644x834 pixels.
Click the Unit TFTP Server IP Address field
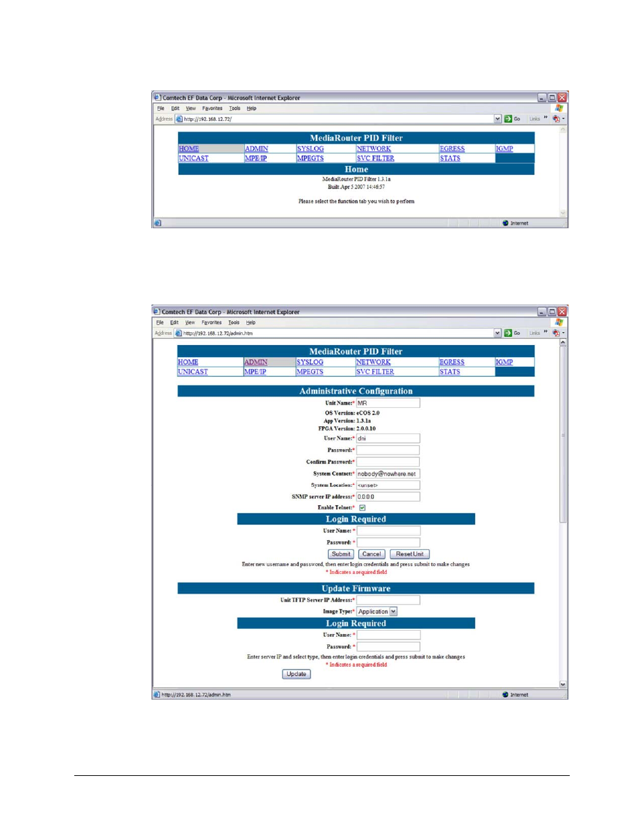pos(388,600)
